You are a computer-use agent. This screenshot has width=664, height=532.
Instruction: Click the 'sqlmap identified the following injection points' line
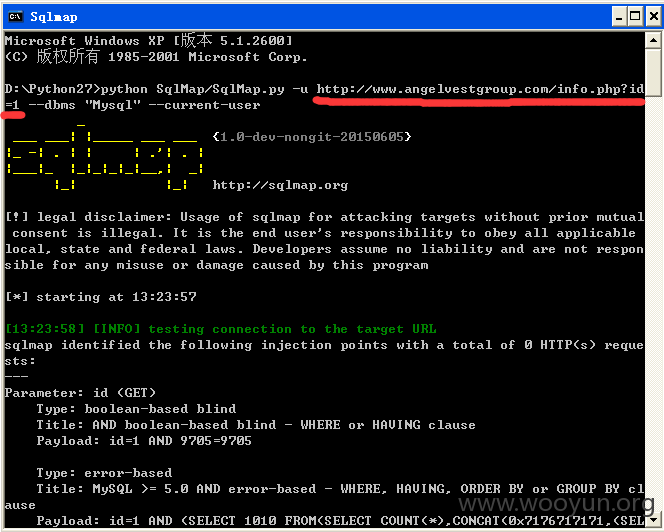324,345
